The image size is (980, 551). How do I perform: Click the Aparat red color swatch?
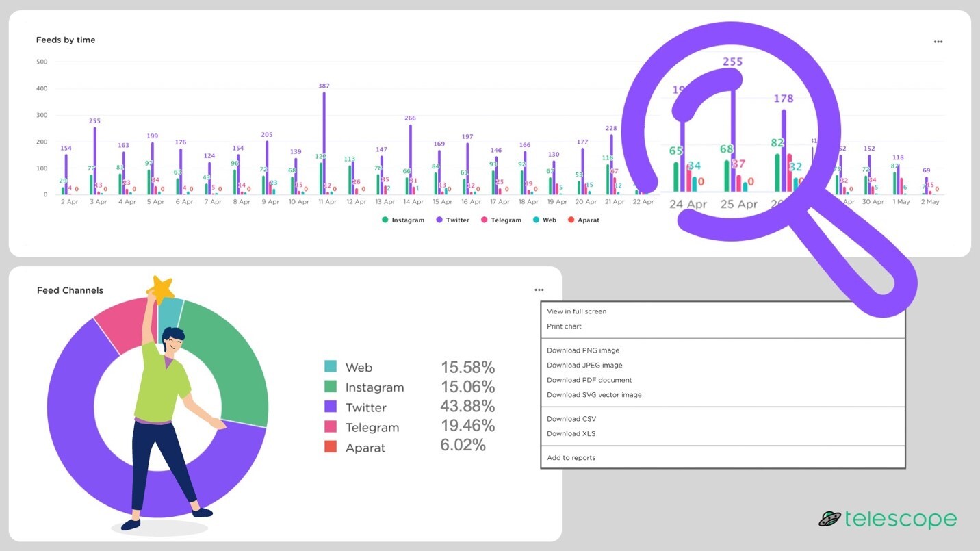[x=331, y=447]
